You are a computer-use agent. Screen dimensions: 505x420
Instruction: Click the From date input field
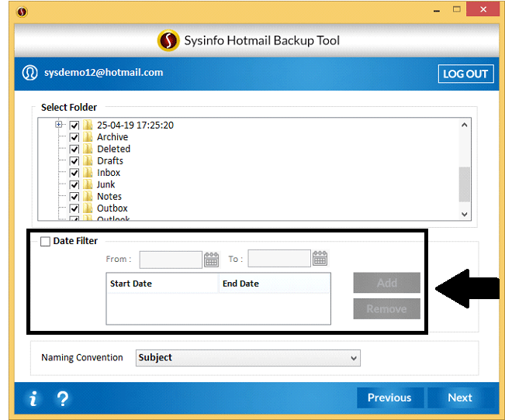click(171, 260)
